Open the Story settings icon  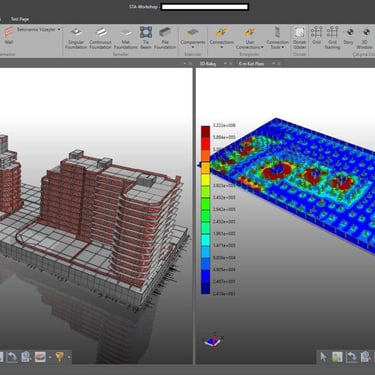pos(349,36)
